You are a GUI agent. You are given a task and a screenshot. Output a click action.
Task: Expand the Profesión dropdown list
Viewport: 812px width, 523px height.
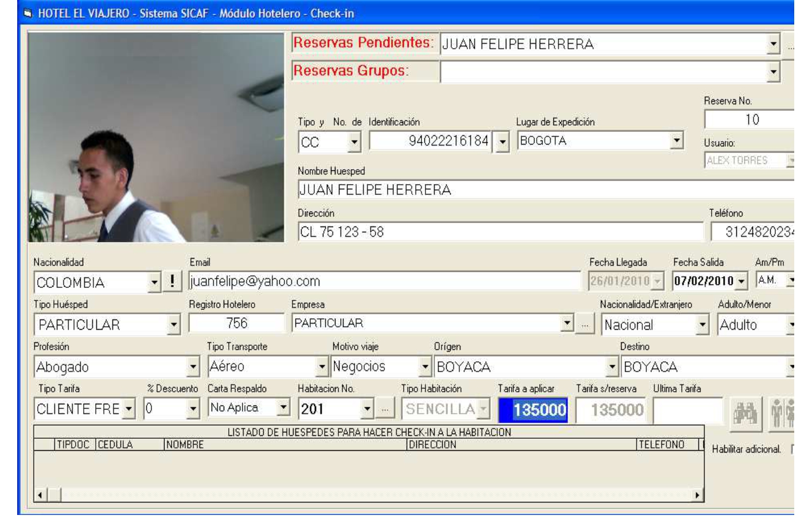pyautogui.click(x=193, y=367)
